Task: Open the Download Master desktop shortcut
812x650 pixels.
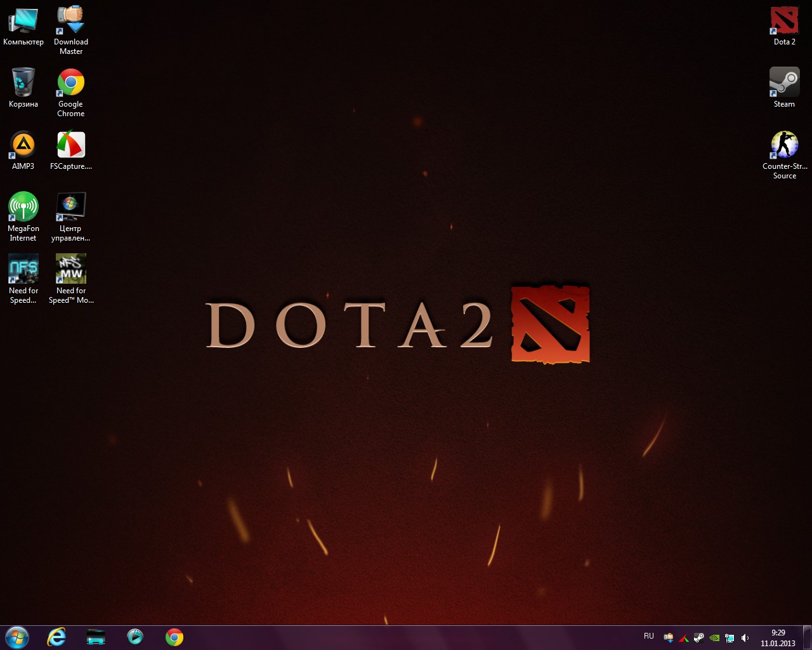Action: (71, 30)
